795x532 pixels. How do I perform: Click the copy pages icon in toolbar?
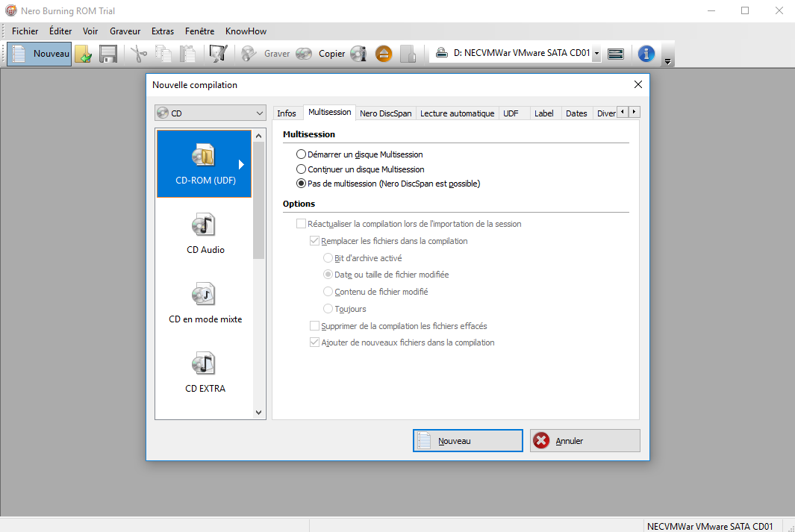[x=163, y=54]
